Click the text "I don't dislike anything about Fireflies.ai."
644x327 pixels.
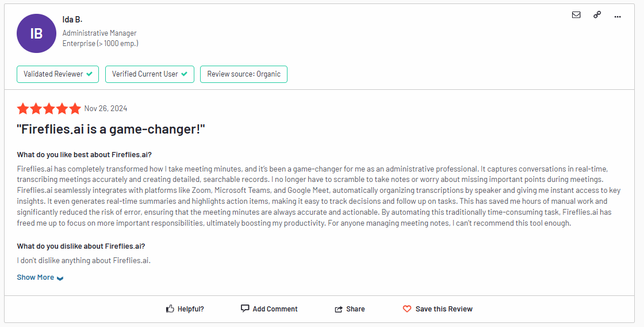tap(84, 260)
